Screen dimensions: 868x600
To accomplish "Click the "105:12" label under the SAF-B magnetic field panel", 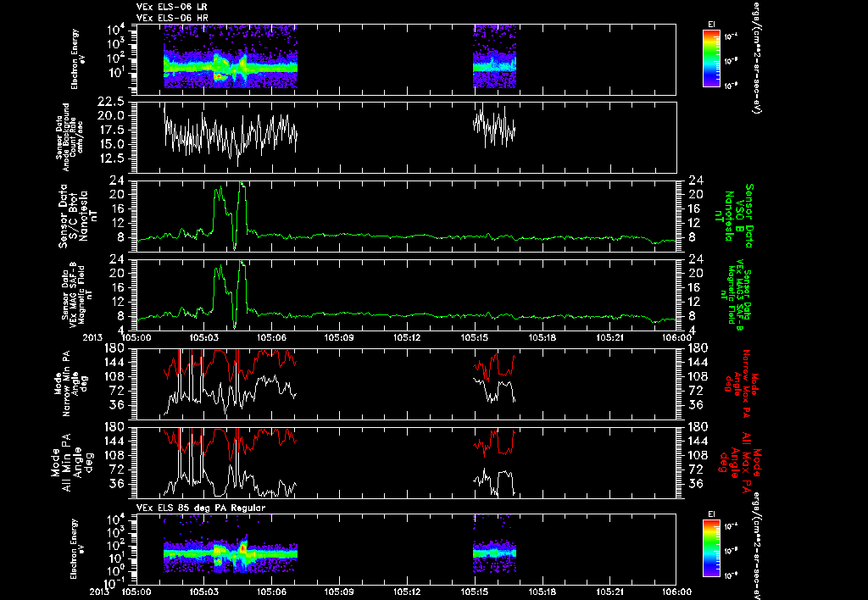I will click(x=407, y=337).
